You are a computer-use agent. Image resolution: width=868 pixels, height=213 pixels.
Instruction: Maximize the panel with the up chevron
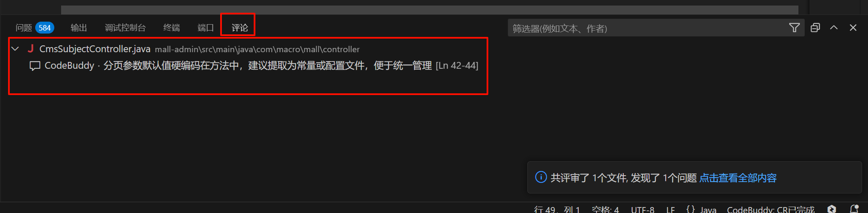834,28
